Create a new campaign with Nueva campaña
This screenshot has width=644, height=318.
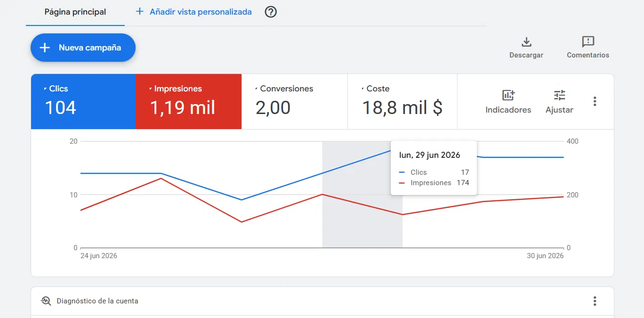tap(83, 48)
